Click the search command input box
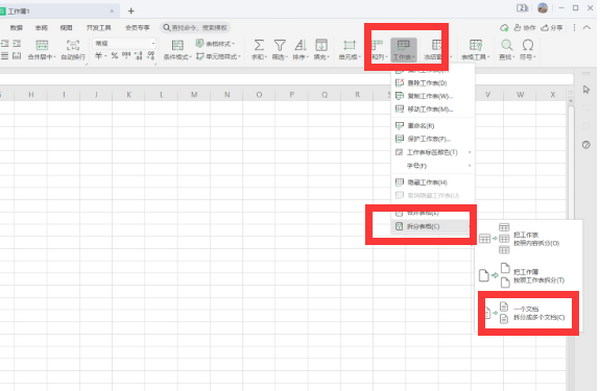600x391 pixels. [196, 28]
